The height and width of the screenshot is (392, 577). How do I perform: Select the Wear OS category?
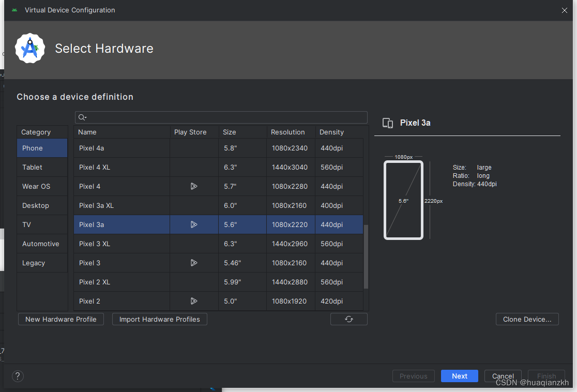tap(36, 186)
